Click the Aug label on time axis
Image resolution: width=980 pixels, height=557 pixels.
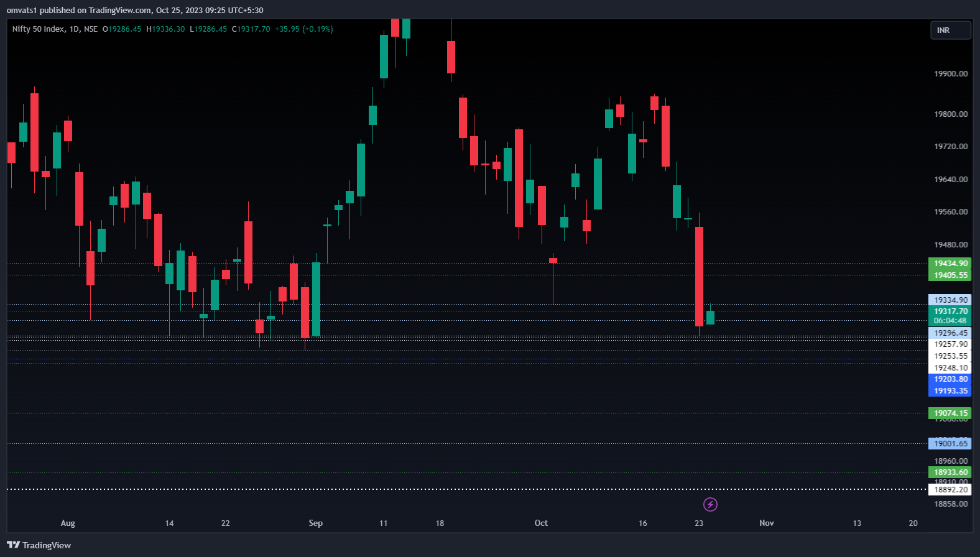point(68,523)
